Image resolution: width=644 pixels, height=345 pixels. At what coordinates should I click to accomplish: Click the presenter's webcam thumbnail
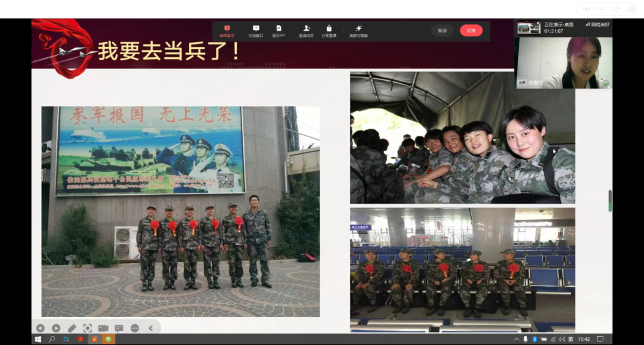click(x=563, y=62)
